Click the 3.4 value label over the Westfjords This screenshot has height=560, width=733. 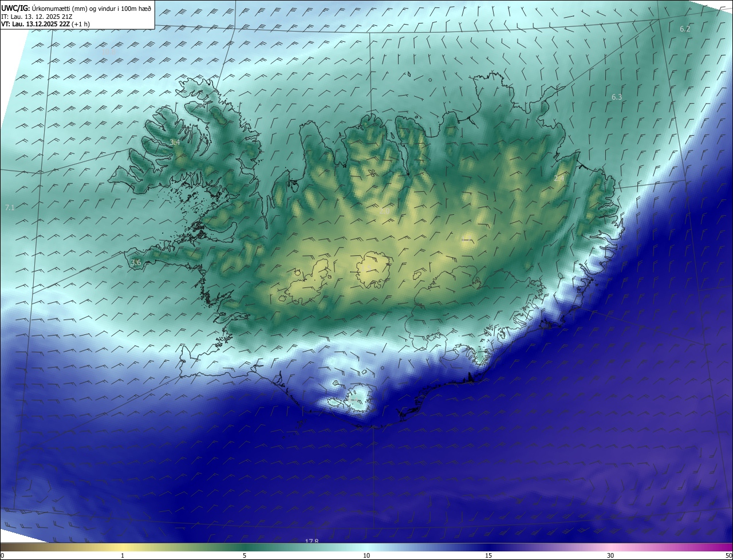175,142
